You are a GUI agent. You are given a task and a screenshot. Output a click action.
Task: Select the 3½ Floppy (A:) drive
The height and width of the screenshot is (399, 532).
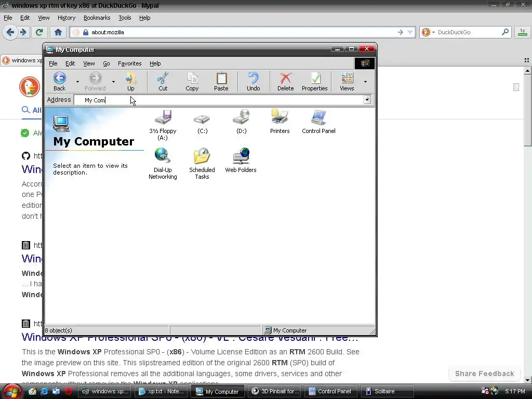pos(163,125)
